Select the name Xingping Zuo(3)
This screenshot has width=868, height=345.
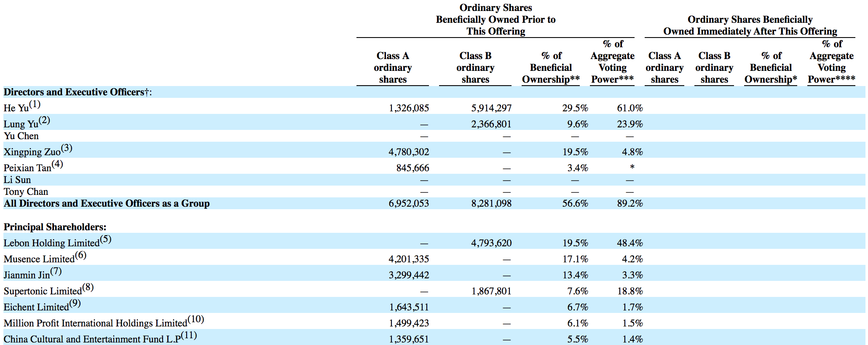tap(38, 150)
